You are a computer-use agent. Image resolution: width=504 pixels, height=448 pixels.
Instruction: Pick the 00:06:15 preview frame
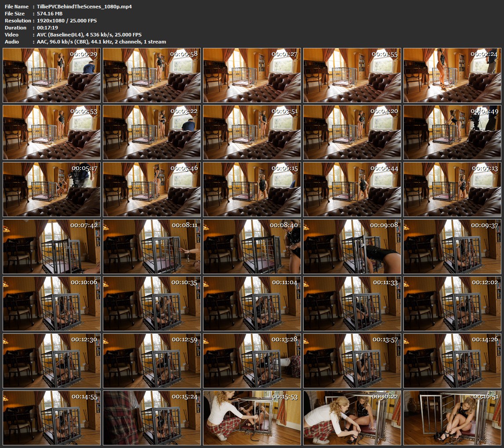(252, 189)
